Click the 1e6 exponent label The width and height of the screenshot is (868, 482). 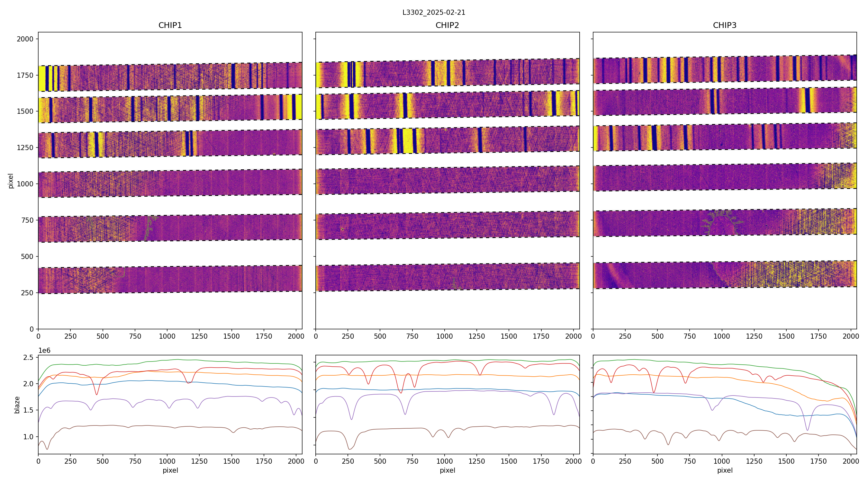tap(44, 351)
